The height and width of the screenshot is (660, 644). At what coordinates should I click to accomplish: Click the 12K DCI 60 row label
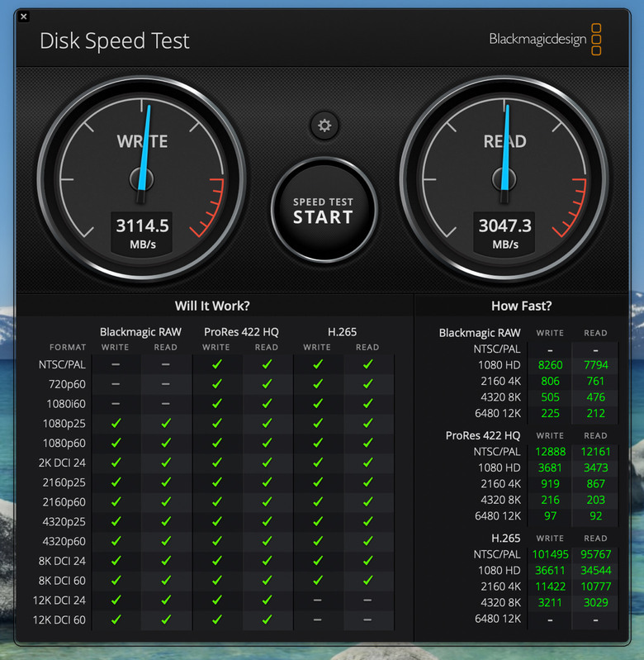coord(59,620)
